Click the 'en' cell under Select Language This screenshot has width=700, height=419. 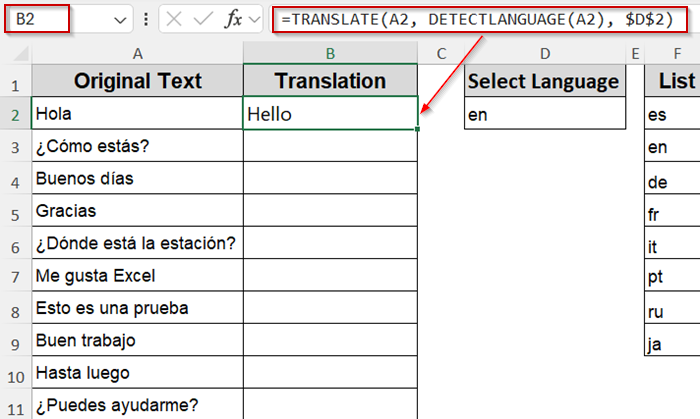(545, 113)
